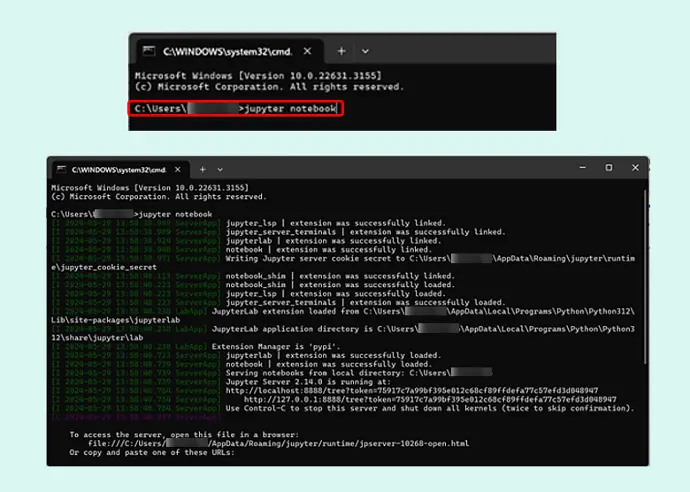Select the cmd tab in upper terminal
Screen dimensions: 690x492
point(229,51)
